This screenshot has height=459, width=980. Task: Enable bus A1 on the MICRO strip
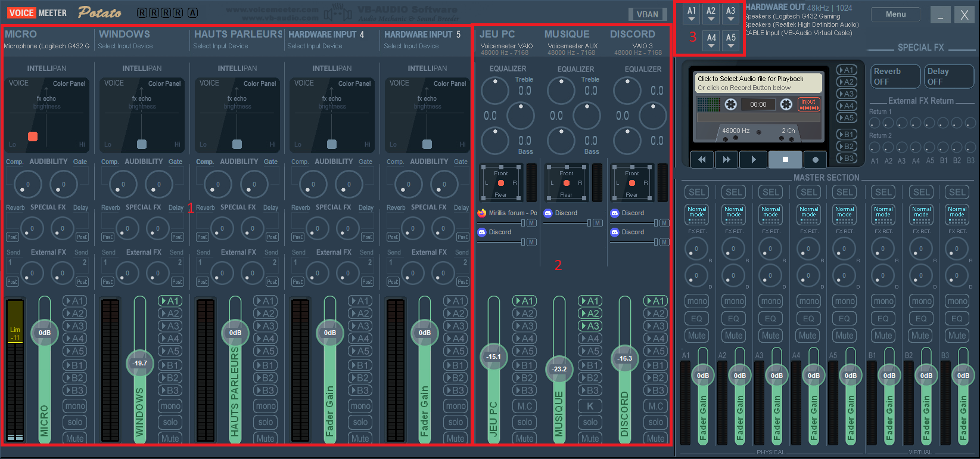75,301
